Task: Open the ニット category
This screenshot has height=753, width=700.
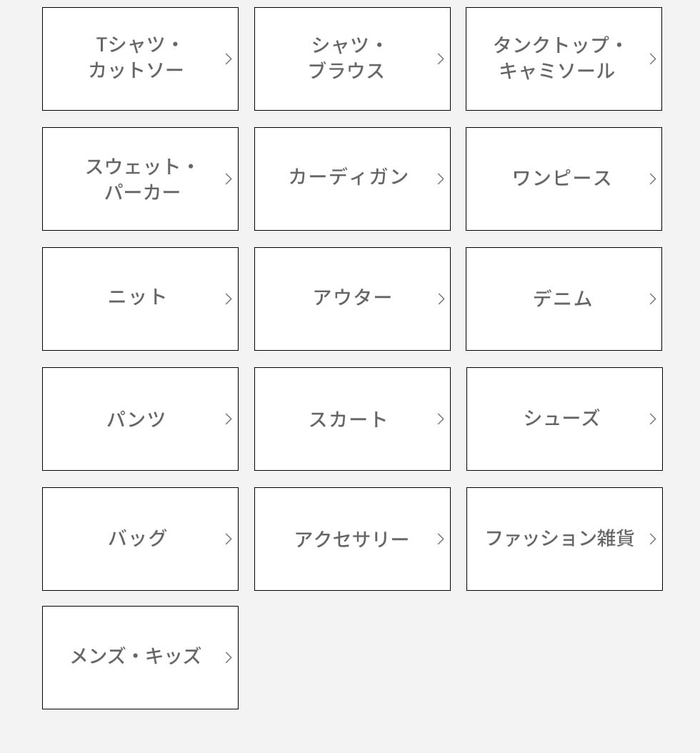Action: pyautogui.click(x=140, y=299)
